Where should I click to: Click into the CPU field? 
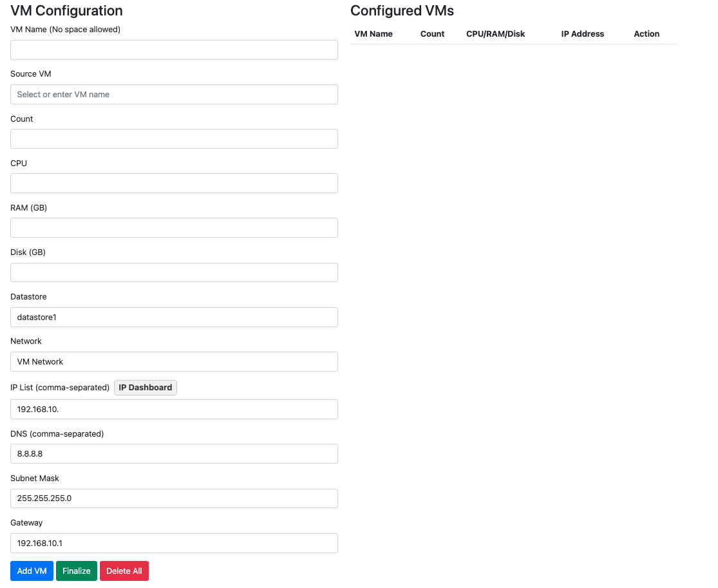[174, 184]
